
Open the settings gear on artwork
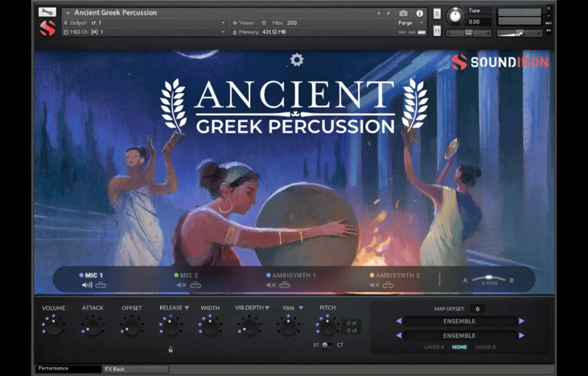pyautogui.click(x=297, y=60)
